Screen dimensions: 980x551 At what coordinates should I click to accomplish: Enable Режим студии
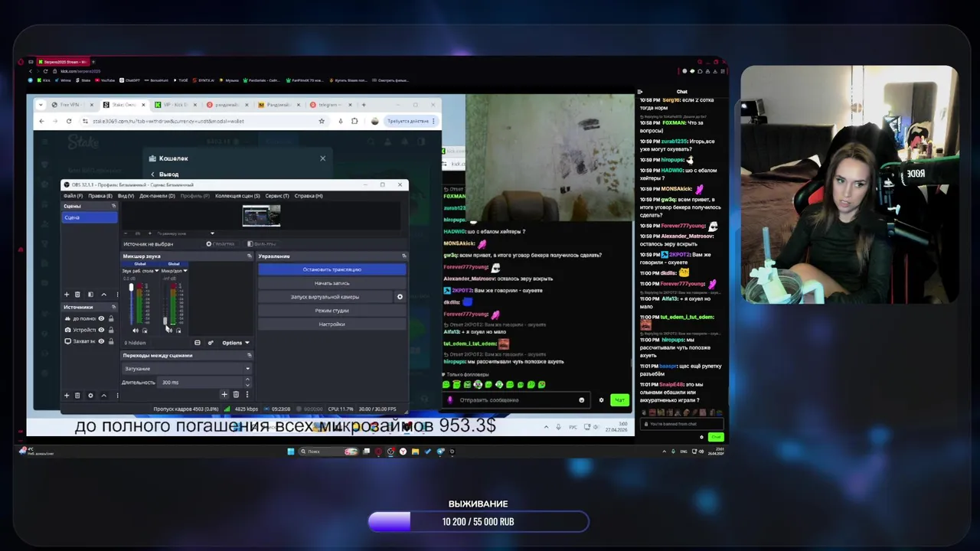[x=332, y=311]
